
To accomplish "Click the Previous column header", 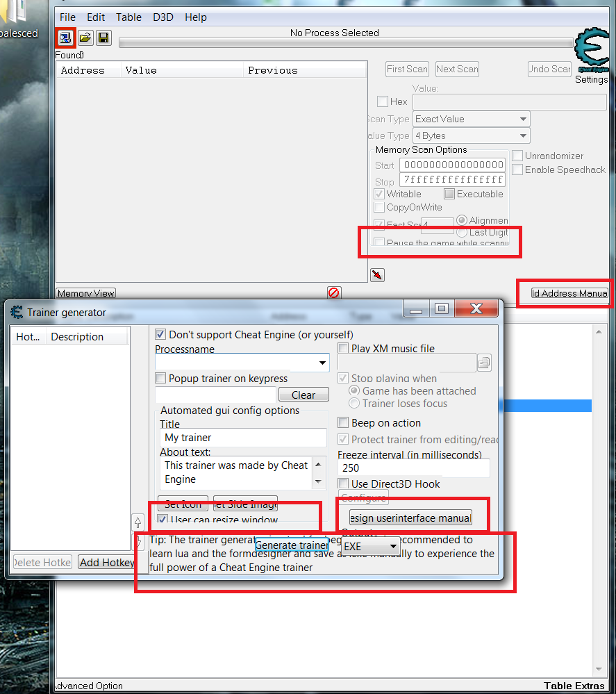I will click(305, 70).
